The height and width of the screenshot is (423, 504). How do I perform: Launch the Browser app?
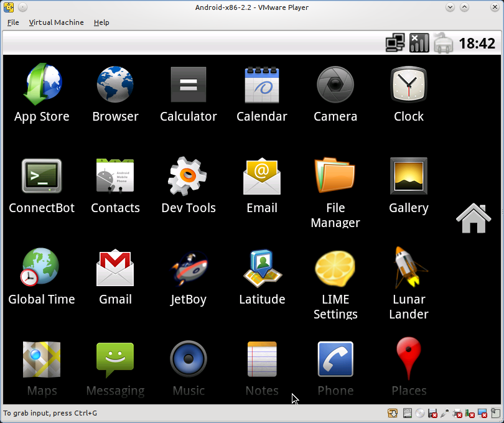pyautogui.click(x=115, y=93)
